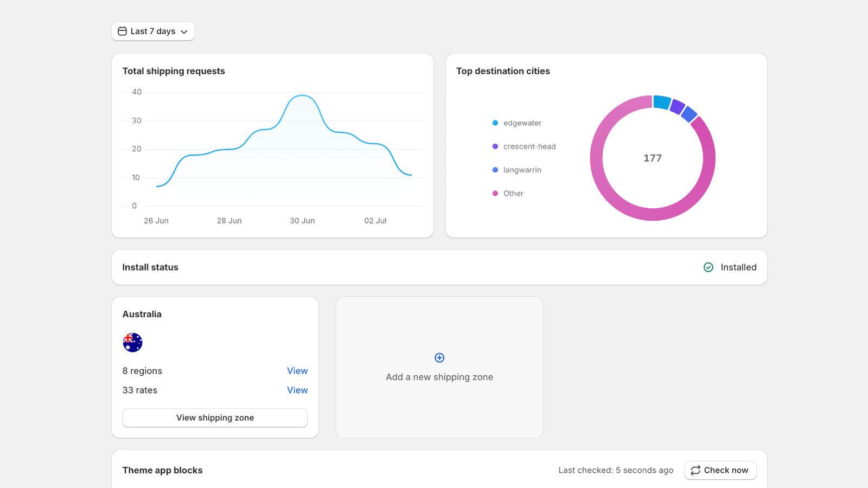
Task: Click the Installed status text
Action: tap(738, 267)
